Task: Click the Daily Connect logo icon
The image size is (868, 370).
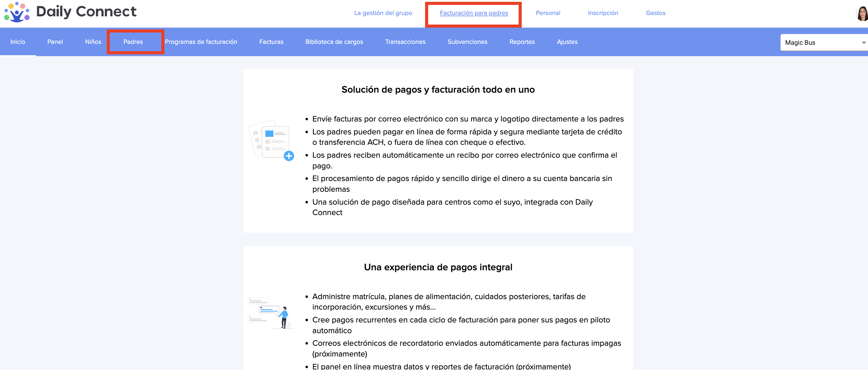Action: pyautogui.click(x=17, y=12)
